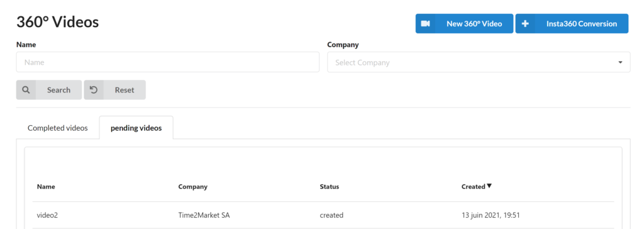Sort table by Company column header
644x229 pixels.
tap(192, 187)
